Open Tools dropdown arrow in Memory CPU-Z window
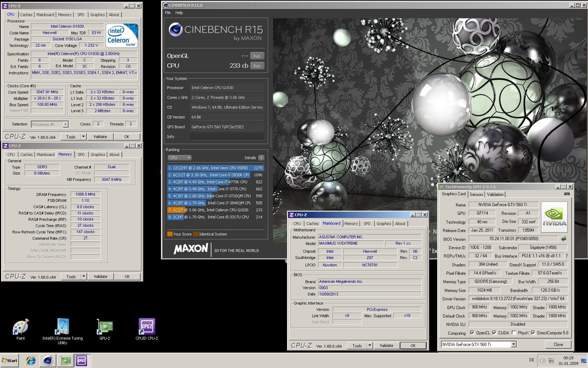This screenshot has width=588, height=368. (x=84, y=277)
